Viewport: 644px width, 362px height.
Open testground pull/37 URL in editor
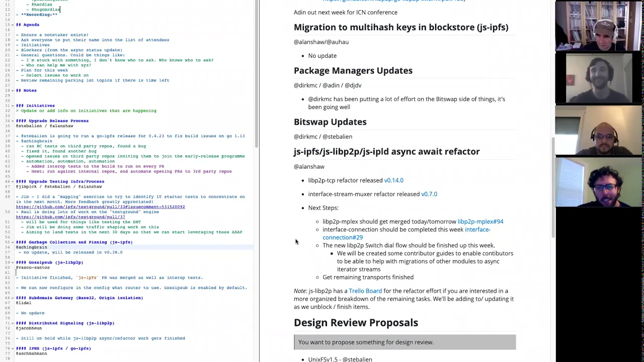click(x=70, y=217)
